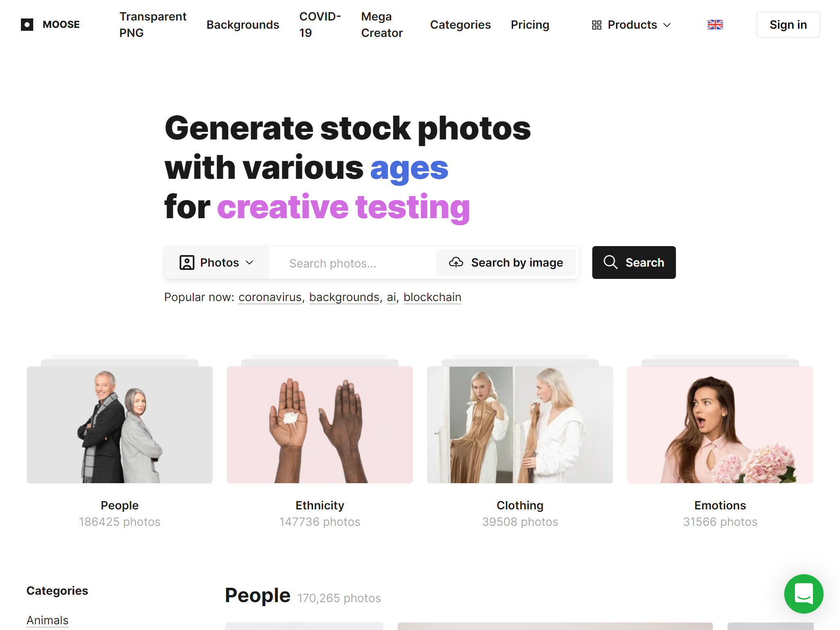Click the cloud upload icon for image search
This screenshot has height=630, width=840.
pos(456,262)
